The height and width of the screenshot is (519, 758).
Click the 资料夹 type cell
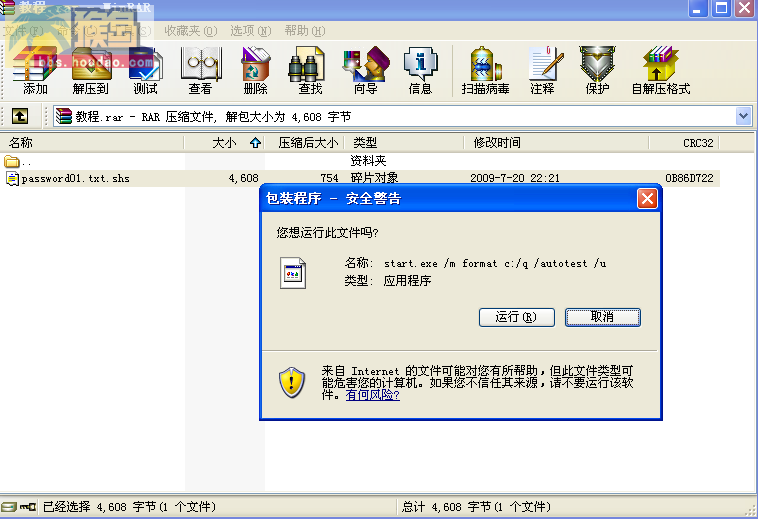[368, 160]
